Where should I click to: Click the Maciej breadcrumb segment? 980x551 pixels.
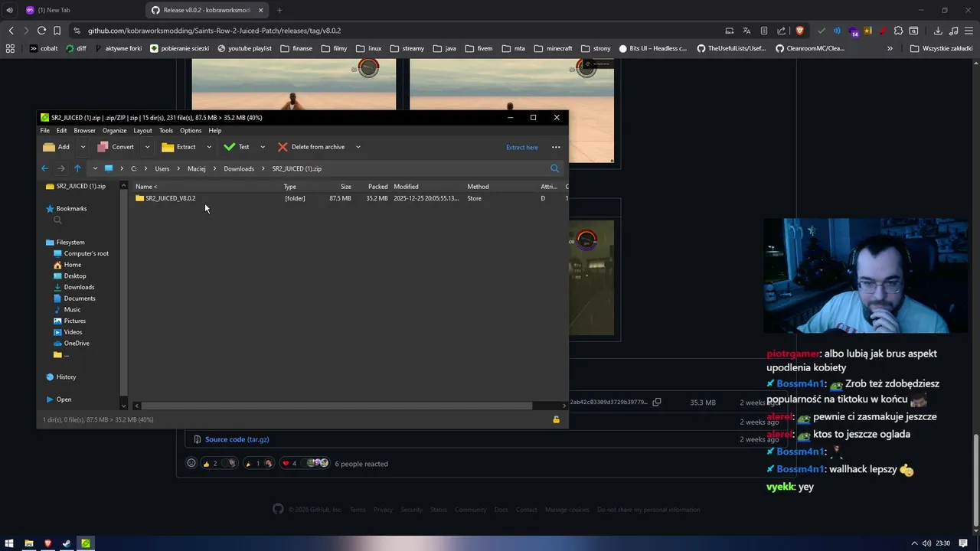[x=197, y=168]
